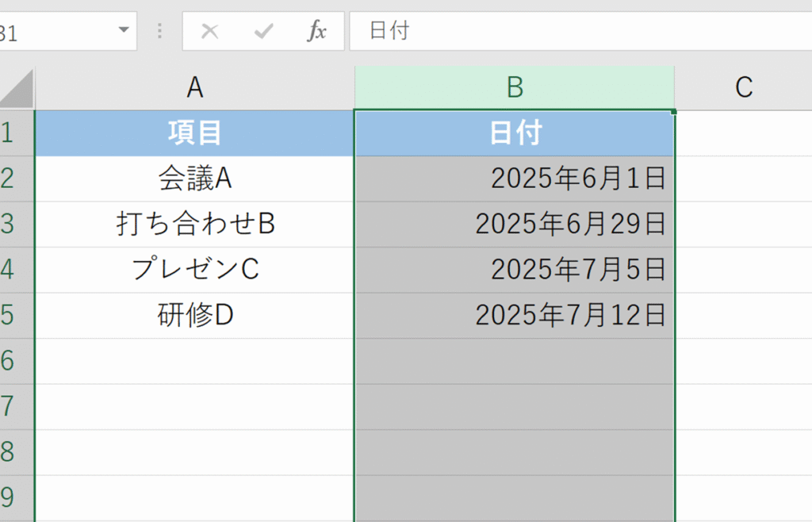Select column A header

coord(195,88)
